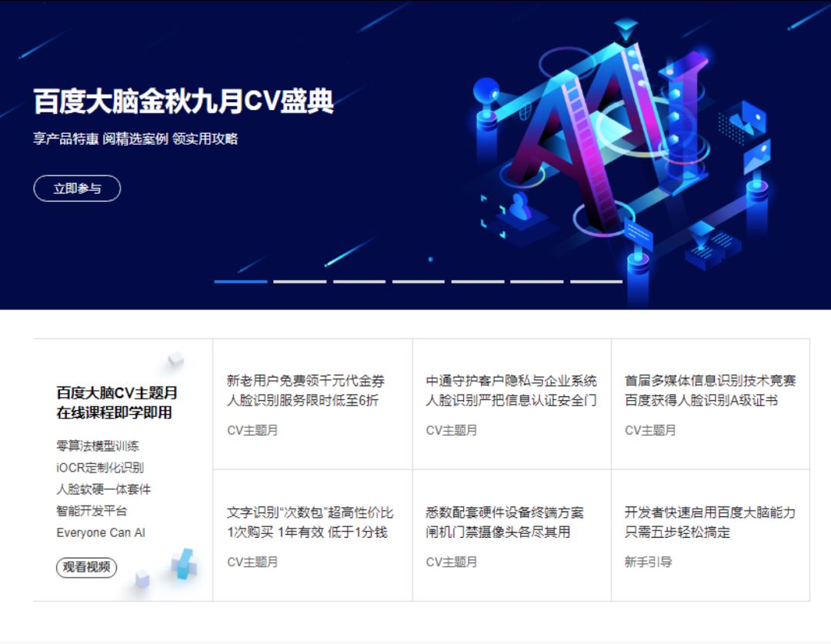
Task: Select the first active carousel indicator bar
Action: (x=241, y=282)
